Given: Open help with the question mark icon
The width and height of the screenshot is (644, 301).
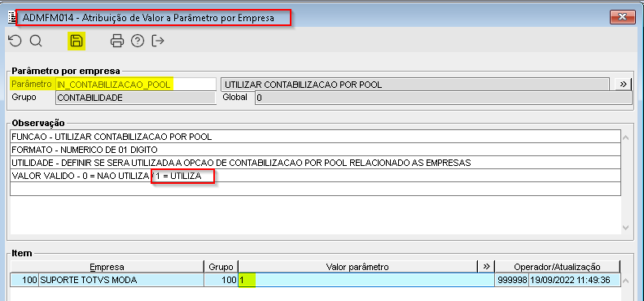Looking at the screenshot, I should point(138,41).
